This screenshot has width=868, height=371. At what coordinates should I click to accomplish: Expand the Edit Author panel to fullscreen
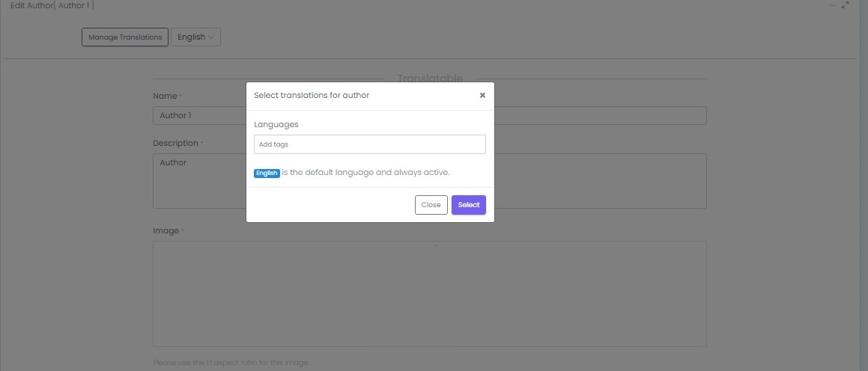pyautogui.click(x=846, y=5)
